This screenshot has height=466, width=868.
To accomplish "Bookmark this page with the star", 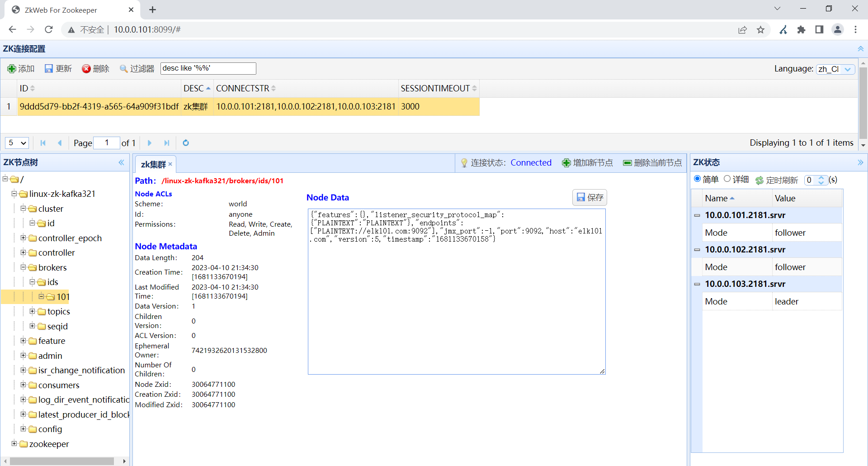I will (761, 29).
